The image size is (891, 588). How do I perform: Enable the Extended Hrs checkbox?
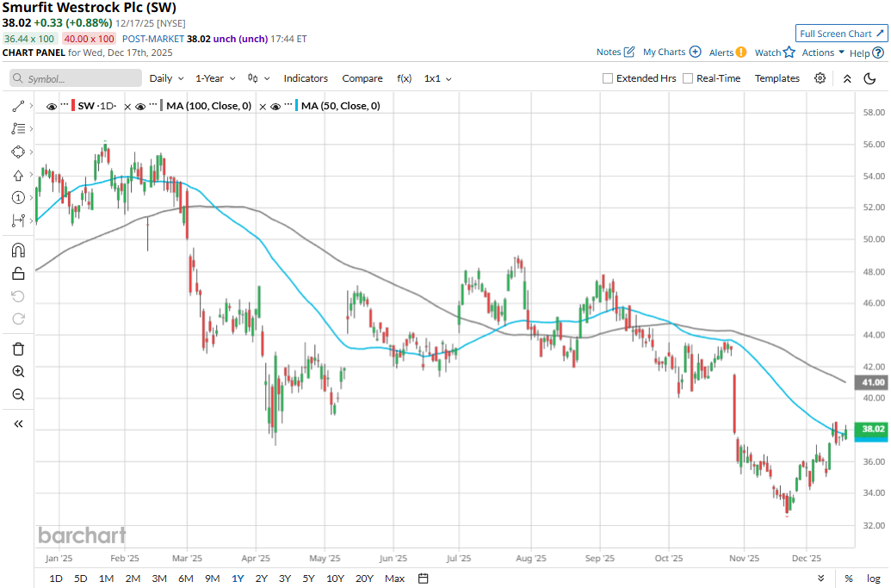(x=608, y=78)
